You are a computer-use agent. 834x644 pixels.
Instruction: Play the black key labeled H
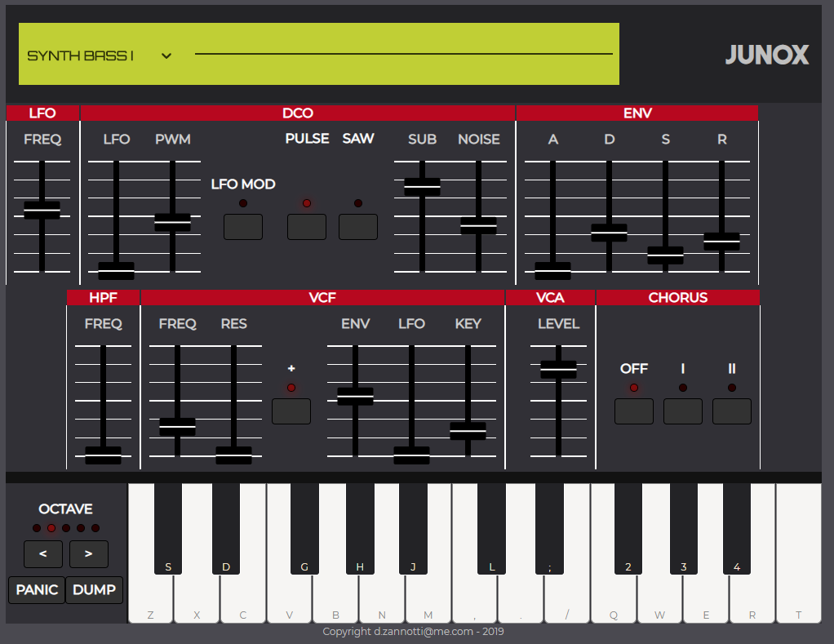[x=360, y=529]
